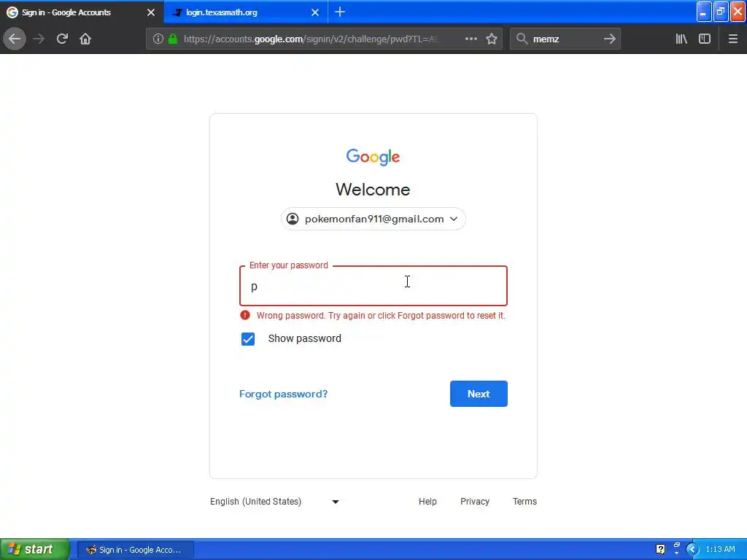This screenshot has width=747, height=560.
Task: Open the Library bookshelf icon
Action: tap(681, 39)
